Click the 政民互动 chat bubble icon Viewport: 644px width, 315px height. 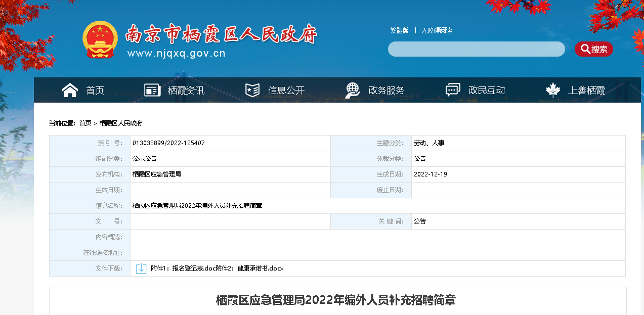[453, 90]
